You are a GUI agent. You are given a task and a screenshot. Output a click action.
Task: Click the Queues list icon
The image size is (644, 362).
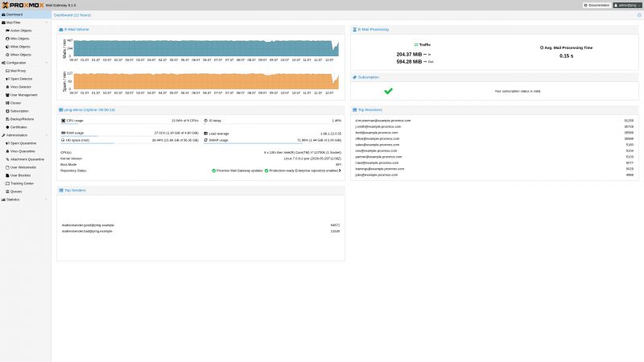click(7, 191)
